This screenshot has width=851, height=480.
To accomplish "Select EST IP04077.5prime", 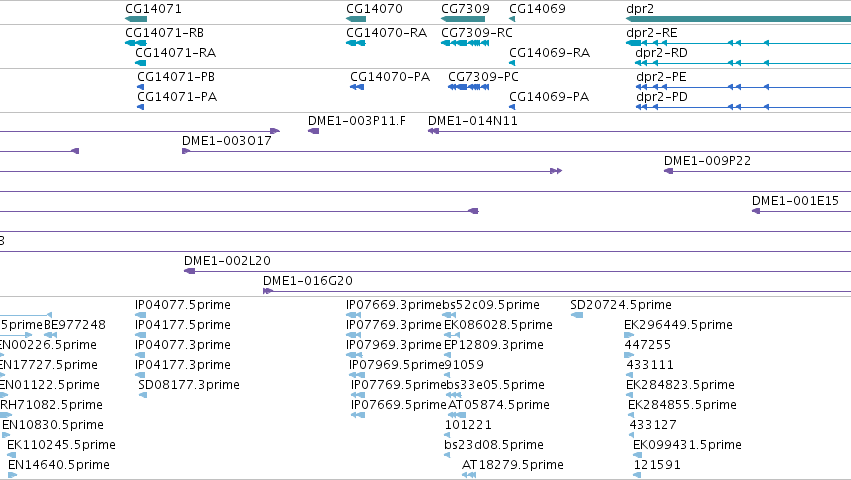I will click(x=183, y=305).
